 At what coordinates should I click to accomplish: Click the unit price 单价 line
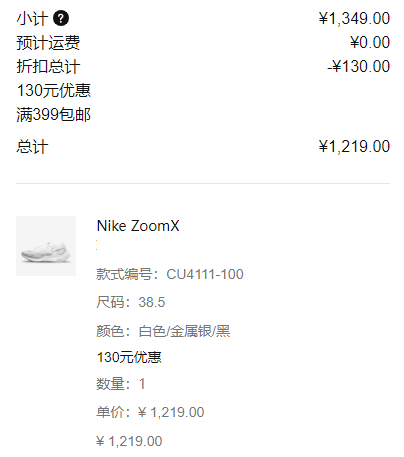[x=150, y=412]
